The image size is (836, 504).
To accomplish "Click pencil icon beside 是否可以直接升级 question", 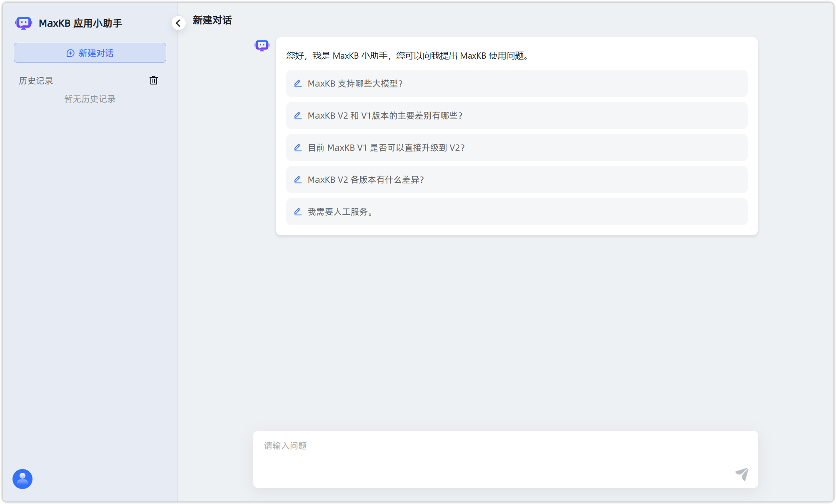I will point(298,148).
